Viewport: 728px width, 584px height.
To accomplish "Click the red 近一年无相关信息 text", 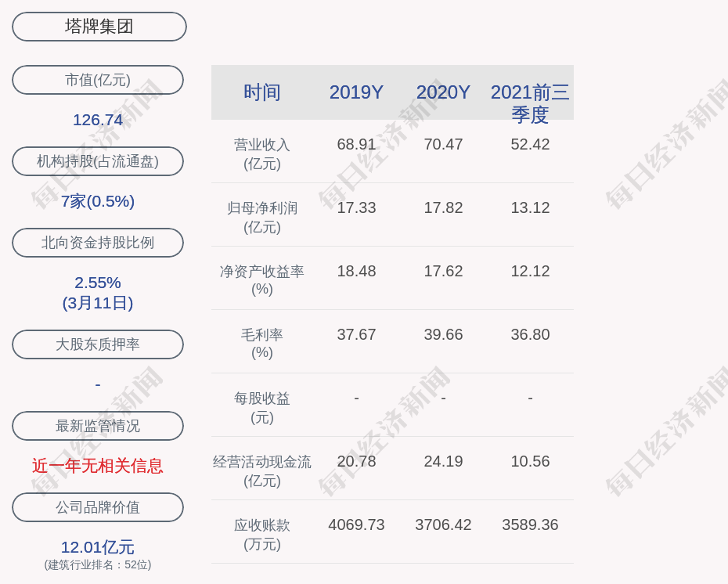I will pos(98,466).
